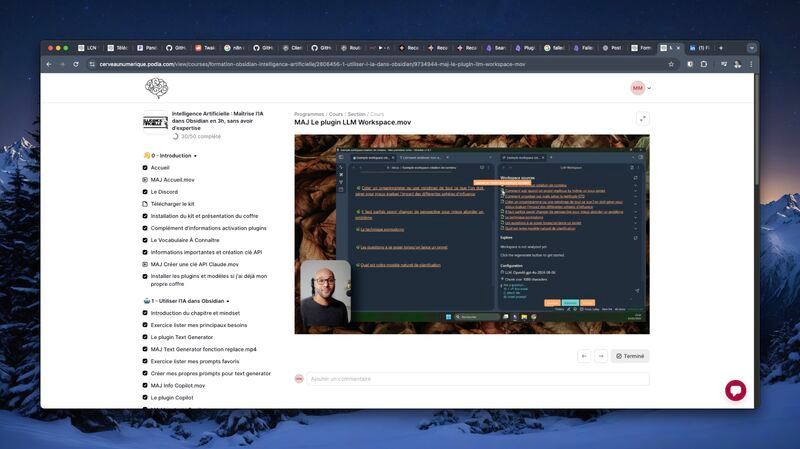Open the MM account dropdown
Screen dimensions: 800x449
641,88
